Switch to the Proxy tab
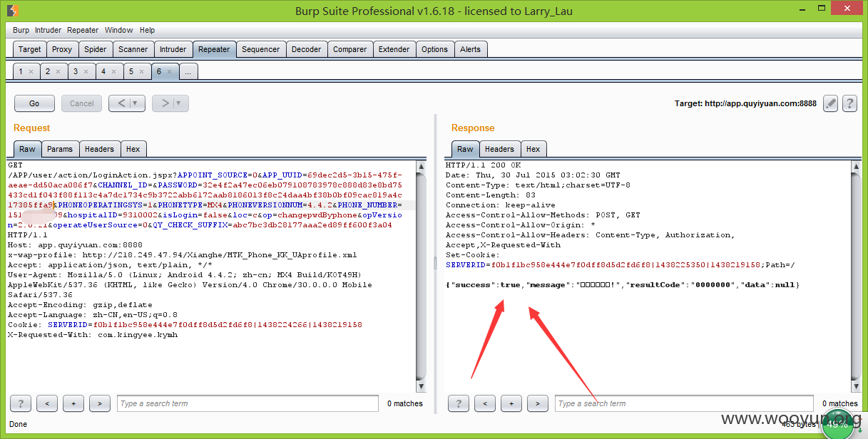 pos(62,49)
